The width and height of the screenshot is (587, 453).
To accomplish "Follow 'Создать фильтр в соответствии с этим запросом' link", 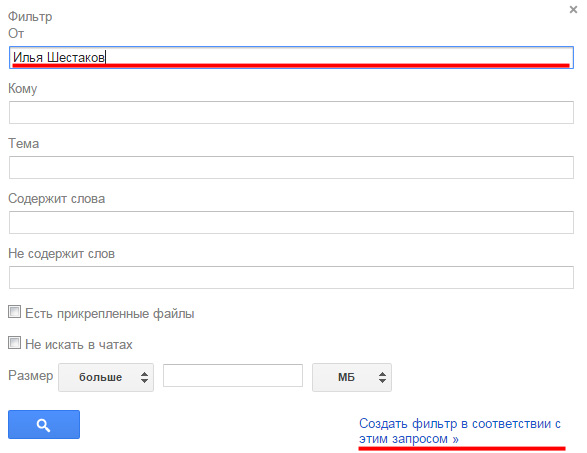I will pos(460,431).
